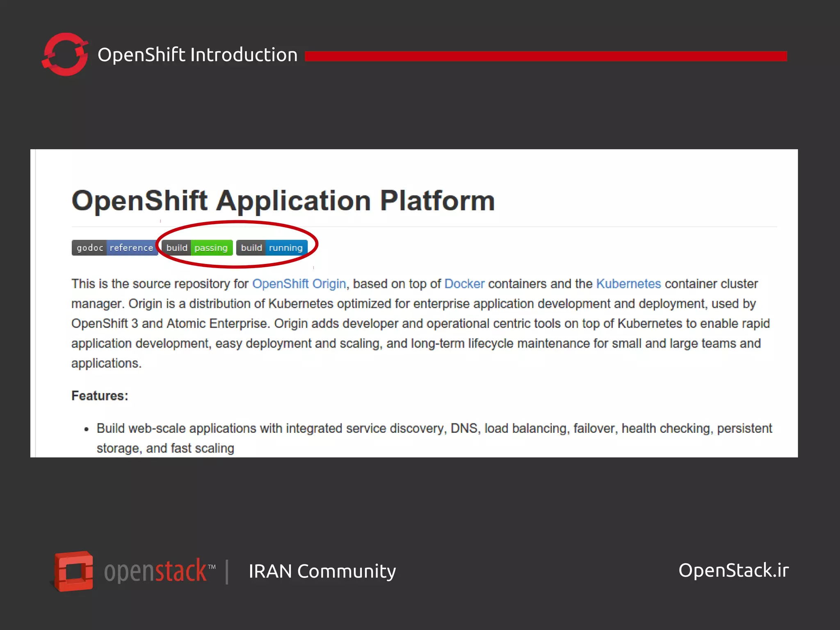Screen dimensions: 840x630
Task: Open the Kubernetes link
Action: pos(628,284)
